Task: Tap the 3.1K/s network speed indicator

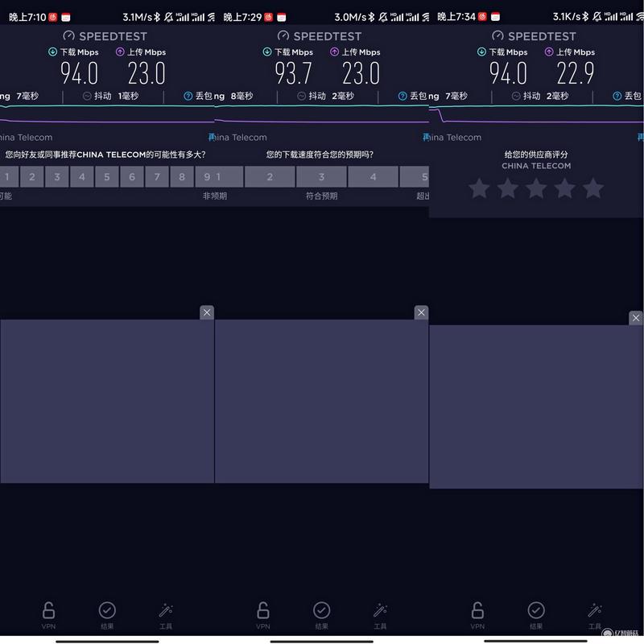Action: pyautogui.click(x=567, y=17)
